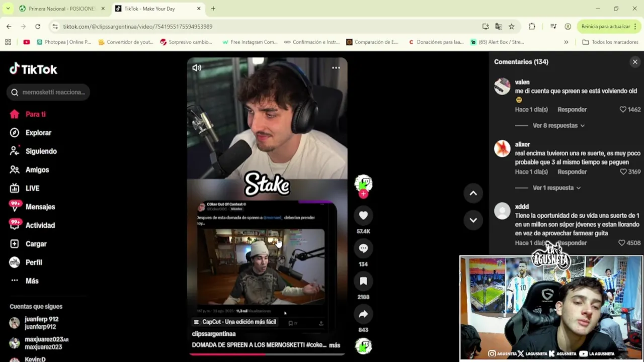Share the video with arrow icon
Viewport: 644px width, 362px height.
363,314
